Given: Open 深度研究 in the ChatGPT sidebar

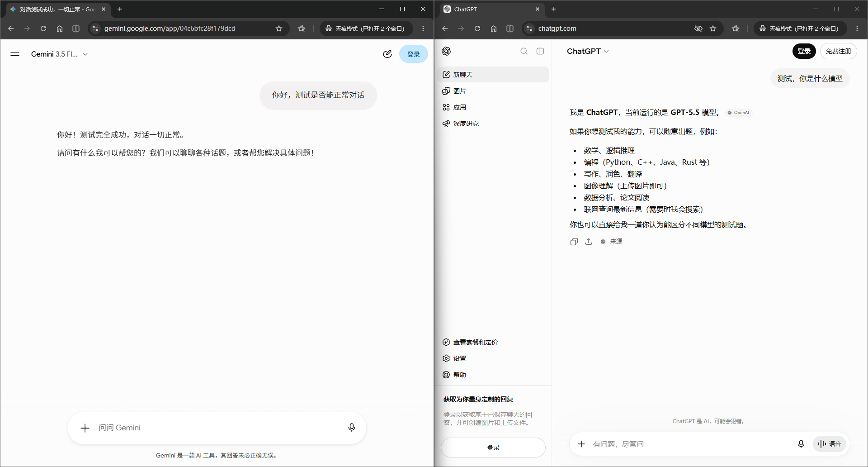Looking at the screenshot, I should pyautogui.click(x=493, y=124).
